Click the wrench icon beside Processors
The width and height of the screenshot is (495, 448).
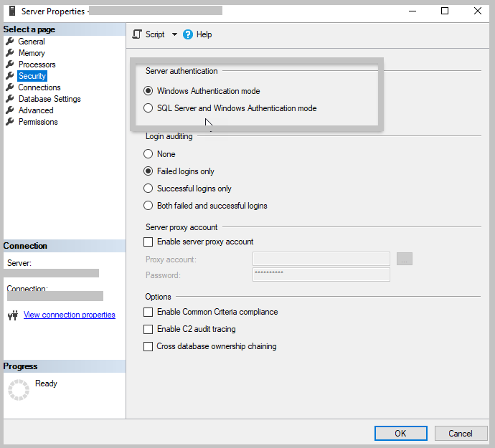tap(10, 65)
